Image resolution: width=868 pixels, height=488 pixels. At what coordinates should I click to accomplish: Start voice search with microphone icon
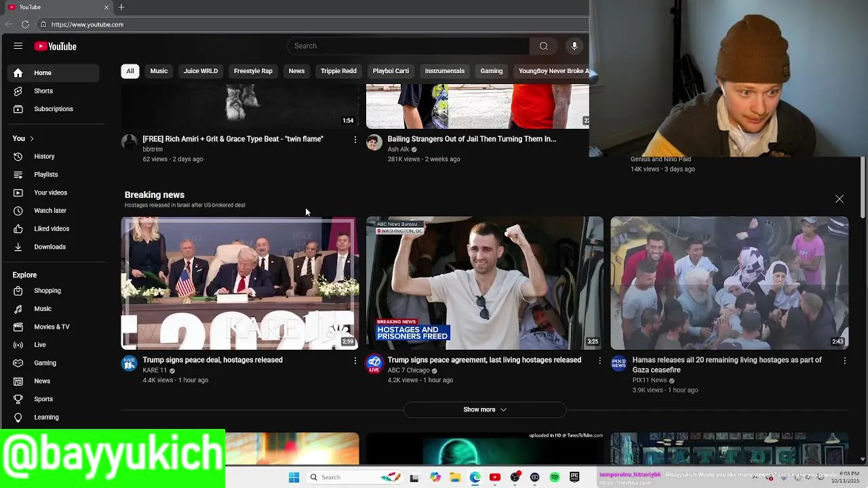tap(574, 46)
